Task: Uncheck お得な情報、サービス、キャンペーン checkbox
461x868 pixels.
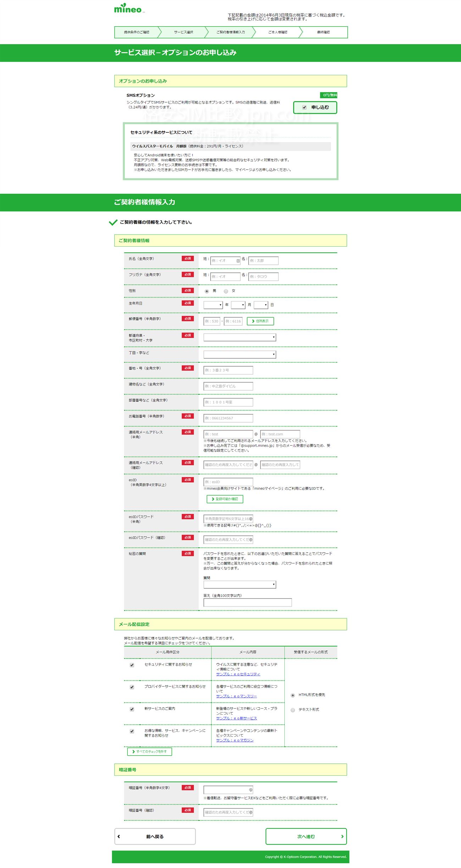Action: 132,731
